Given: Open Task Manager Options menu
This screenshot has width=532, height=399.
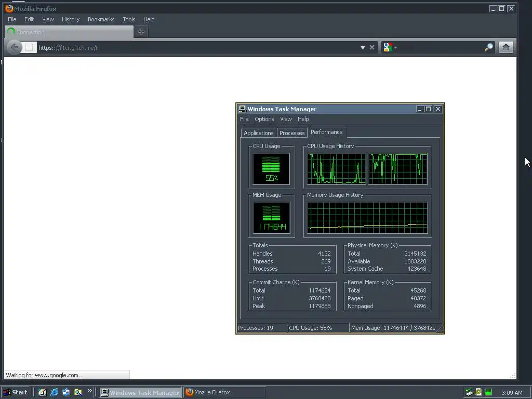Looking at the screenshot, I should tap(264, 119).
